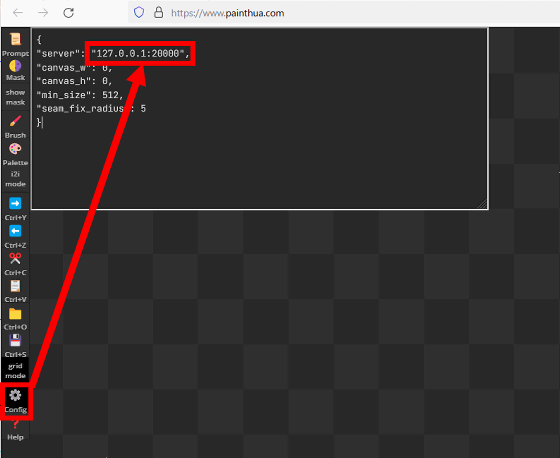Click the redo arrow Ctrl+Y

pos(15,209)
